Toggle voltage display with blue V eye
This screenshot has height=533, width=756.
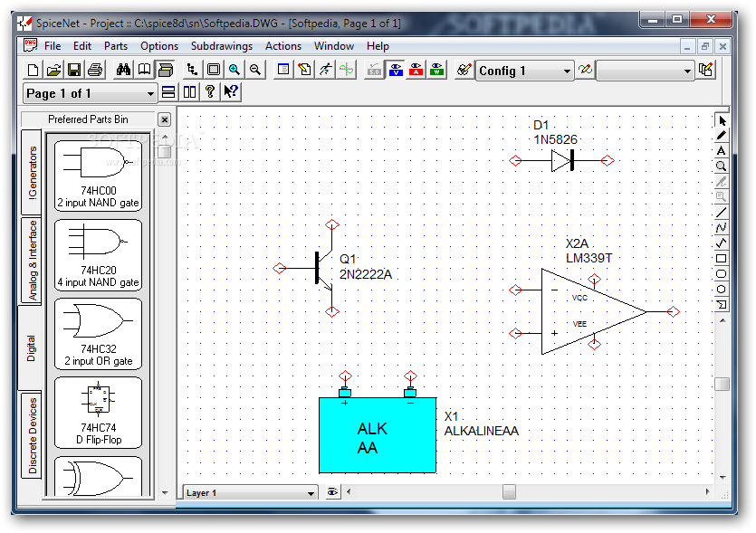(396, 71)
